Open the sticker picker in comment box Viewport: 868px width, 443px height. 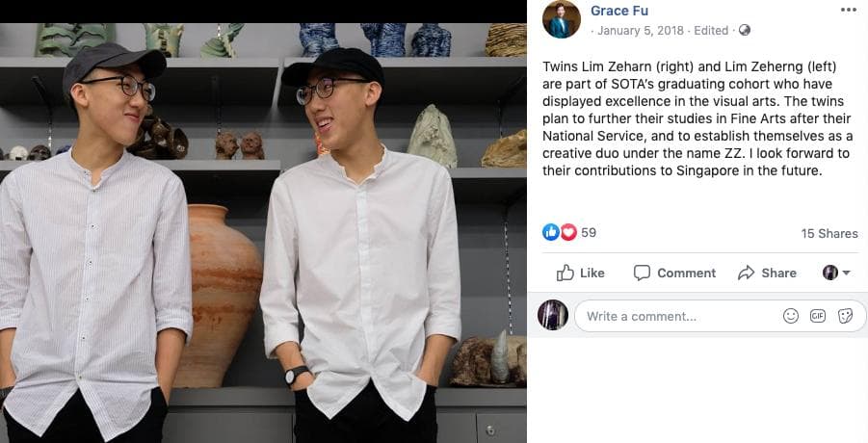[x=845, y=316]
